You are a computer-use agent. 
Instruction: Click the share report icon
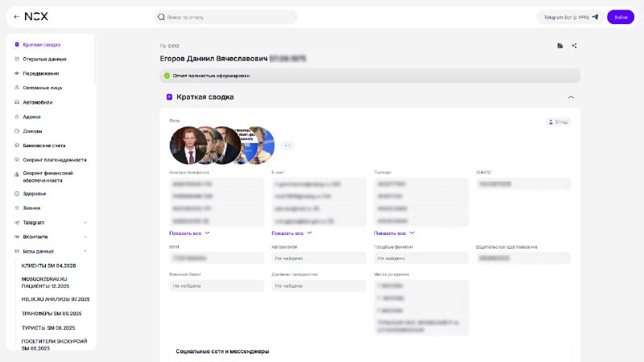click(x=574, y=46)
